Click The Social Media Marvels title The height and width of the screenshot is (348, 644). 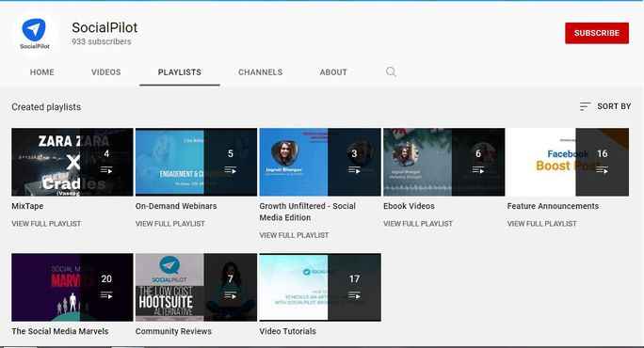[60, 331]
